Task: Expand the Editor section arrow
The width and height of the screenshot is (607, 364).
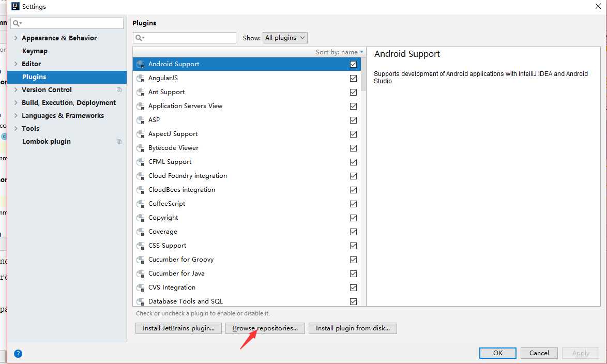Action: [16, 64]
